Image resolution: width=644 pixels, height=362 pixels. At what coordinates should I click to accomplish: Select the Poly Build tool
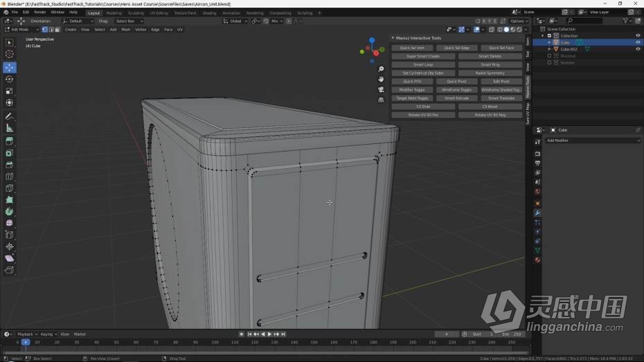(x=10, y=200)
